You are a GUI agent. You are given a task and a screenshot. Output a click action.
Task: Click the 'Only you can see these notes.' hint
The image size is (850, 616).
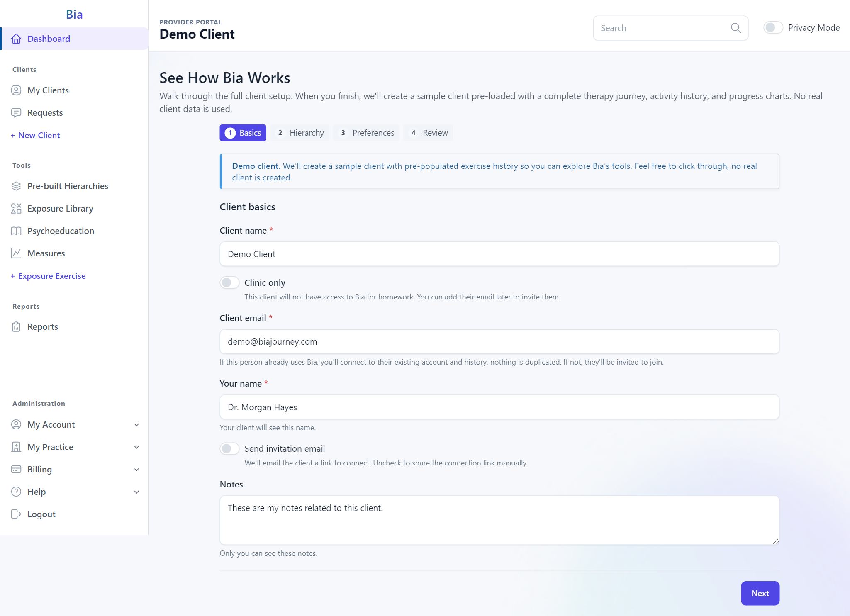[x=268, y=553]
